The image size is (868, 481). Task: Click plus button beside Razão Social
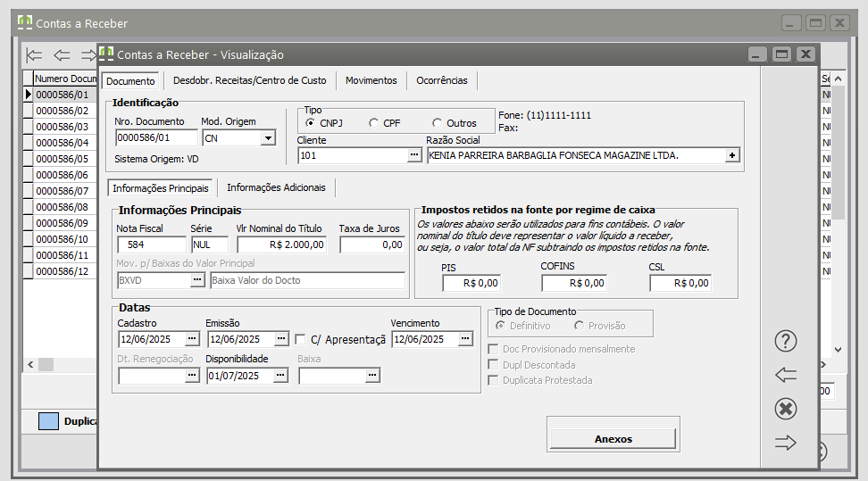732,155
